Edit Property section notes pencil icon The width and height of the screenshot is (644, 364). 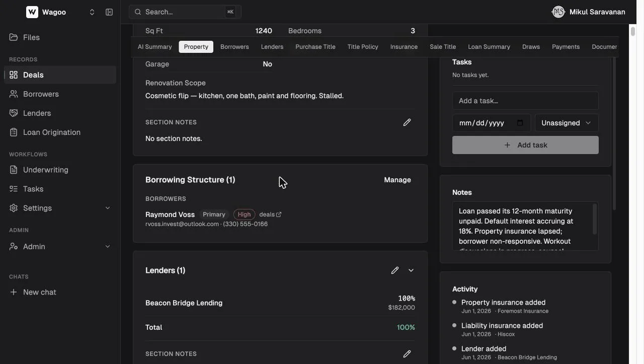(407, 122)
